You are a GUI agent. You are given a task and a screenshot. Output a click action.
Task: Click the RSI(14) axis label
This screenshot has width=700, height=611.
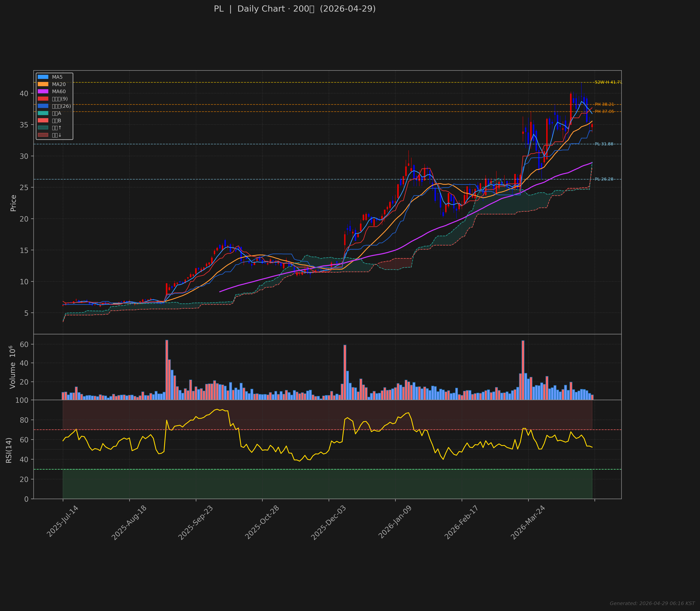coord(9,450)
